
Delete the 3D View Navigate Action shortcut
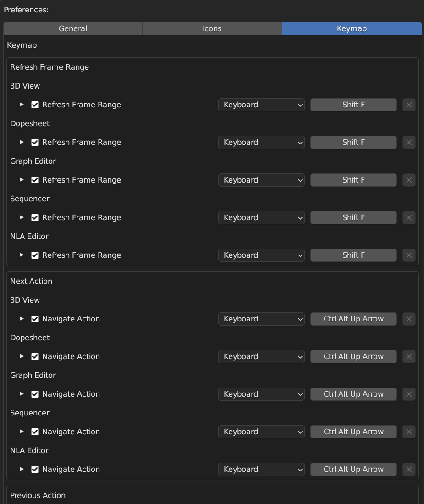[409, 319]
